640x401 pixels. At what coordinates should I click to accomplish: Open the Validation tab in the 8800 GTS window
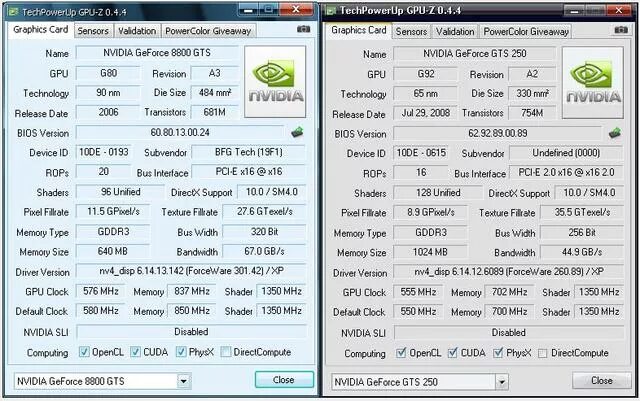[x=137, y=31]
